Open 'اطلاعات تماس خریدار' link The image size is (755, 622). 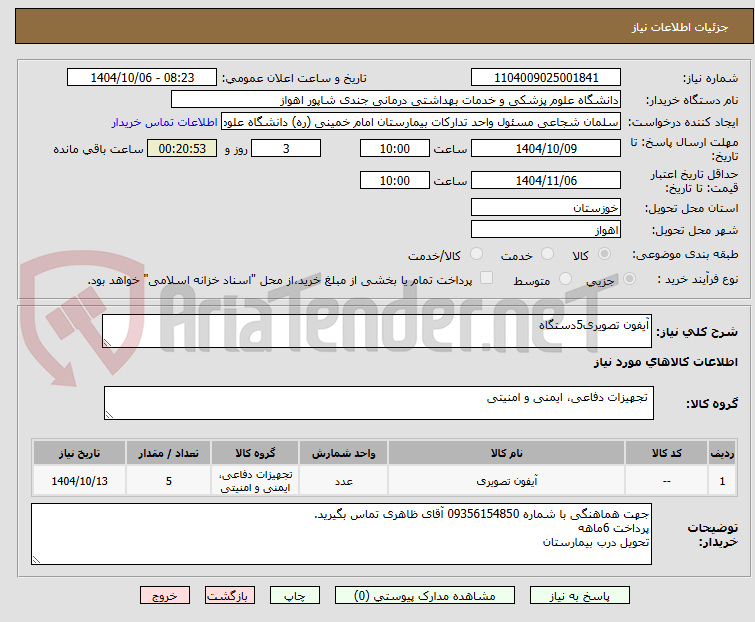pos(165,122)
